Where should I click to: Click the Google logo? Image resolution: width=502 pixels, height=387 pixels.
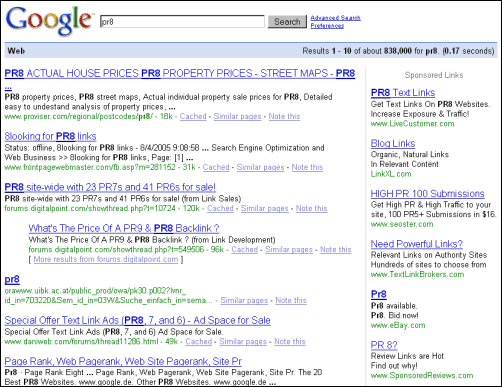tap(49, 20)
